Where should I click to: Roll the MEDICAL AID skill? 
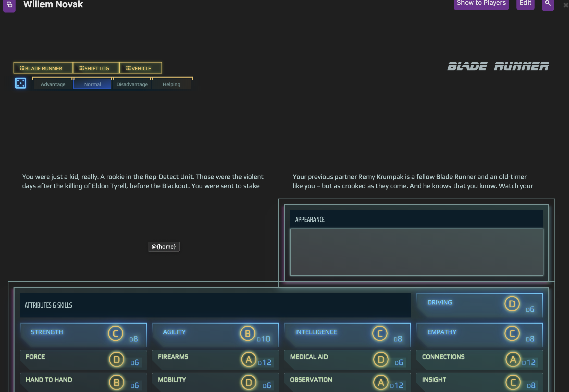[309, 357]
